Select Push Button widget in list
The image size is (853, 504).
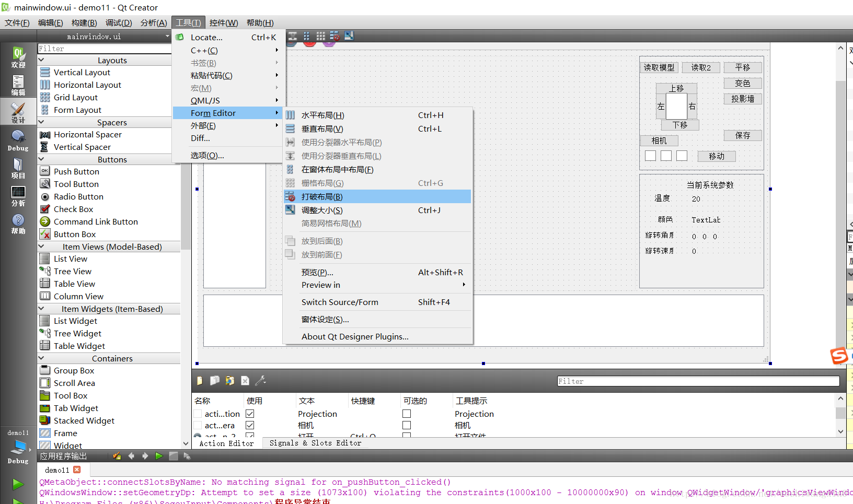pos(76,171)
